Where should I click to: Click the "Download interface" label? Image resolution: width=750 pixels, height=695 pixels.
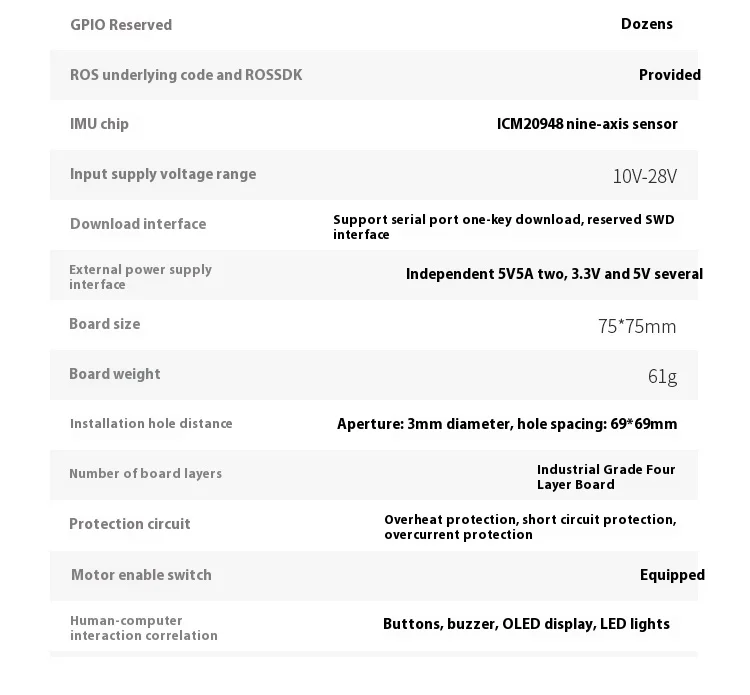138,224
